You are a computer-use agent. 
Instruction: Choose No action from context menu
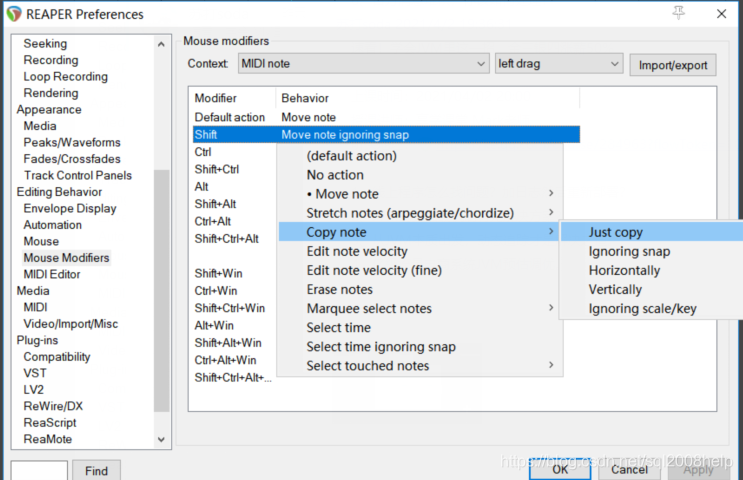pyautogui.click(x=420, y=175)
